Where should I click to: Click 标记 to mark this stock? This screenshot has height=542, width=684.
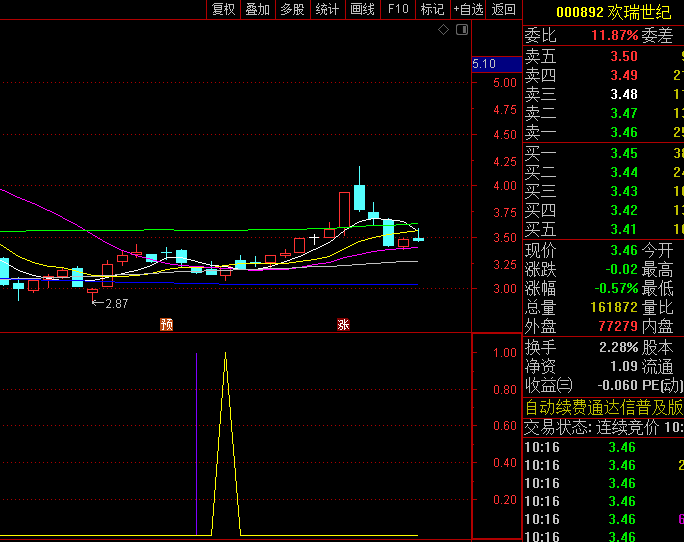tap(432, 9)
